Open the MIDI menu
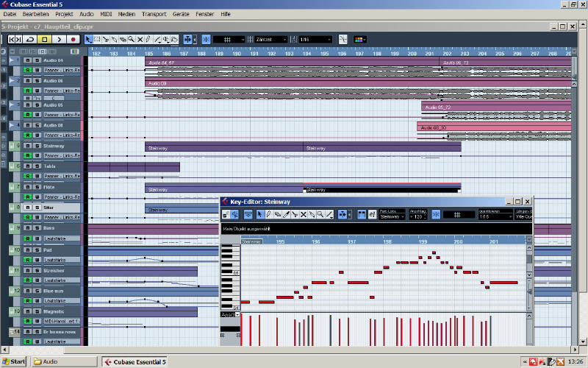The image size is (588, 368). pos(107,14)
